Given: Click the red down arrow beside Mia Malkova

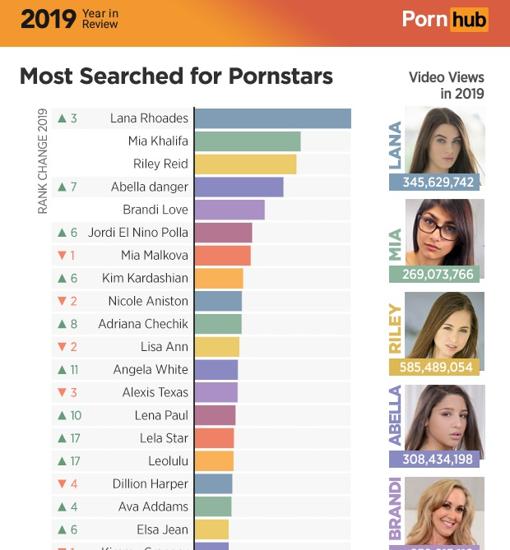Looking at the screenshot, I should (62, 255).
